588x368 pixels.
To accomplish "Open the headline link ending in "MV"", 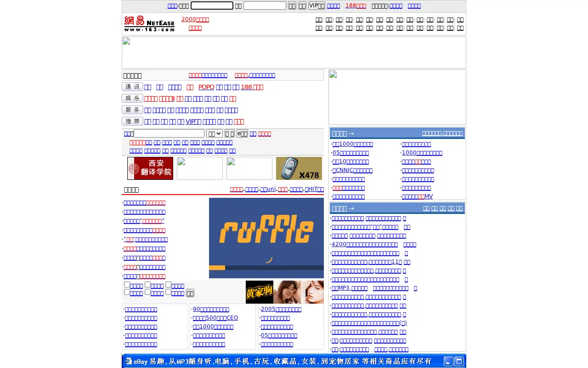I will click(417, 196).
